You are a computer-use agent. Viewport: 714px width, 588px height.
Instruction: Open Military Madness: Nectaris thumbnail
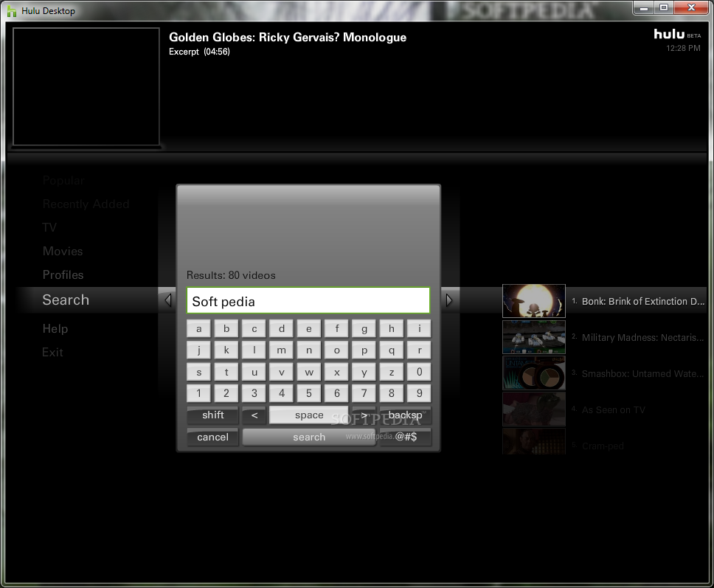coord(534,337)
